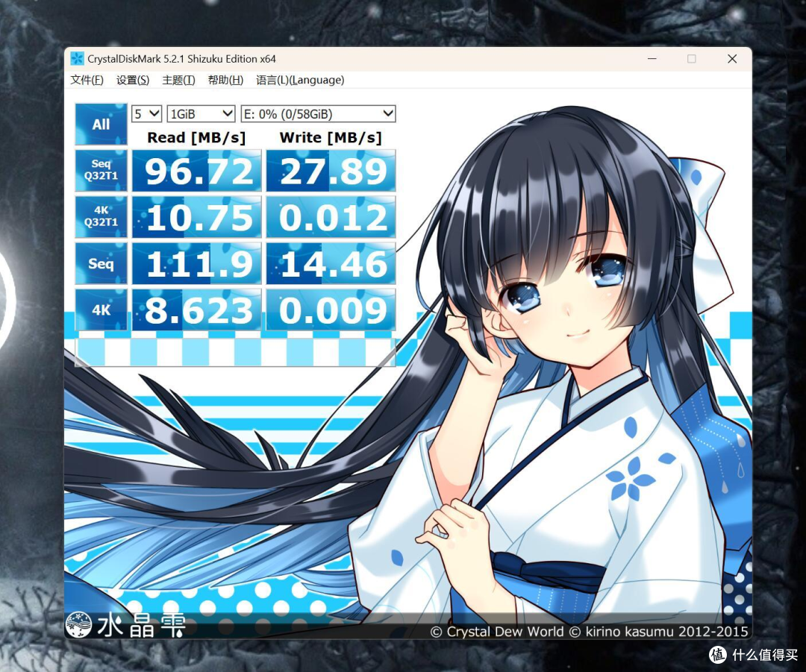Image resolution: width=806 pixels, height=672 pixels.
Task: Expand the drive E: selection dropdown
Action: pos(318,114)
